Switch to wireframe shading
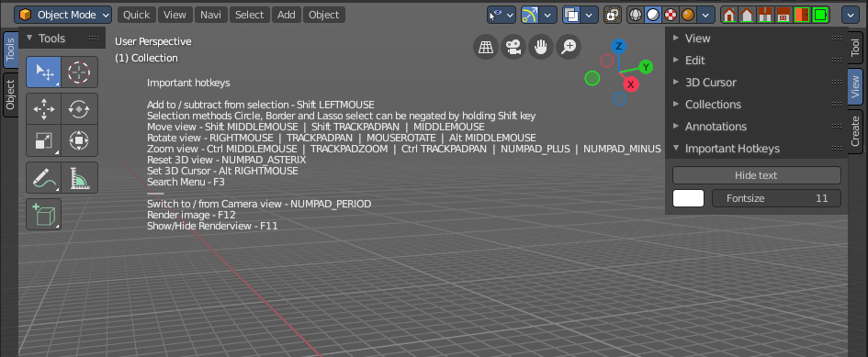 pyautogui.click(x=636, y=15)
